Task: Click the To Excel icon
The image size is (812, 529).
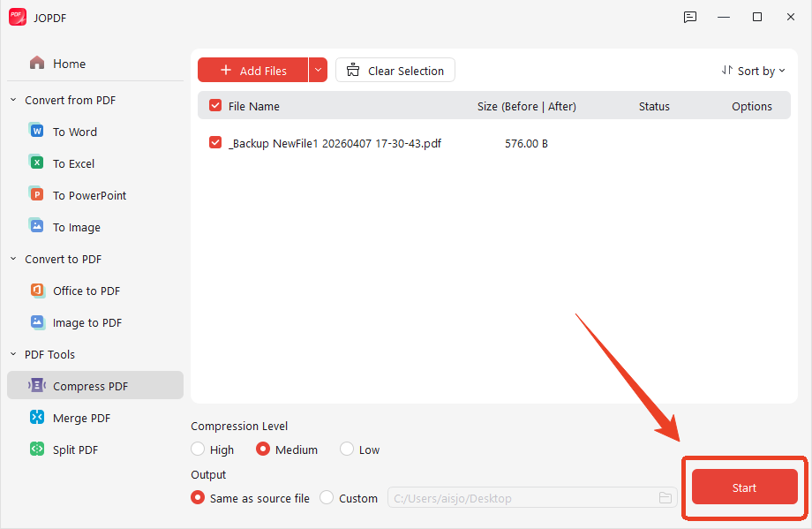Action: pos(36,162)
